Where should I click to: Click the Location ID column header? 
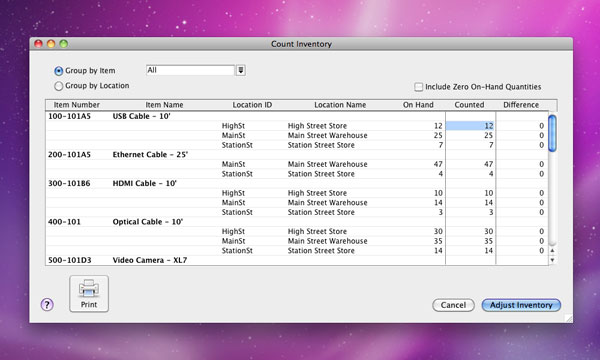[252, 105]
